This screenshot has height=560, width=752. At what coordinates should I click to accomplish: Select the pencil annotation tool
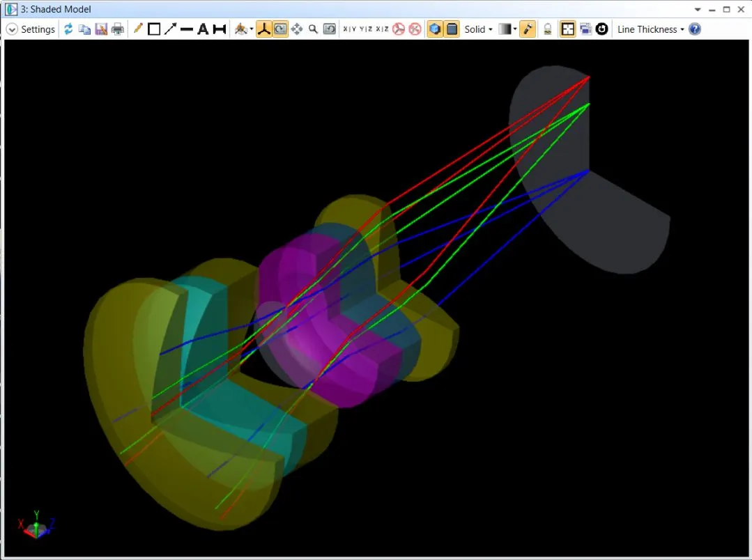tap(138, 29)
